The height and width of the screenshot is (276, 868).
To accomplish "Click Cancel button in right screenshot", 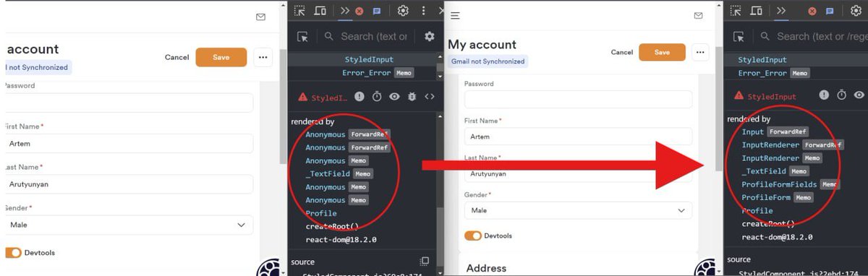I will point(622,52).
